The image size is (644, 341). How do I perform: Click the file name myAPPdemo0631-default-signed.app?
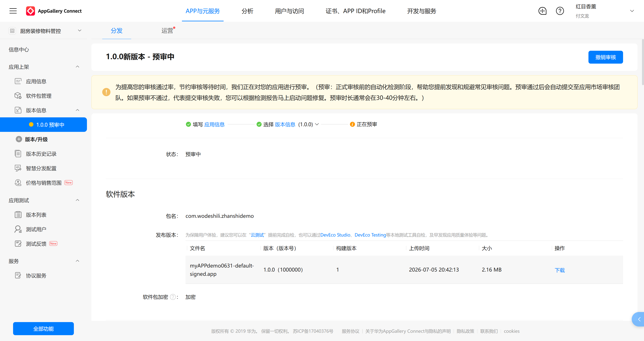click(x=222, y=270)
